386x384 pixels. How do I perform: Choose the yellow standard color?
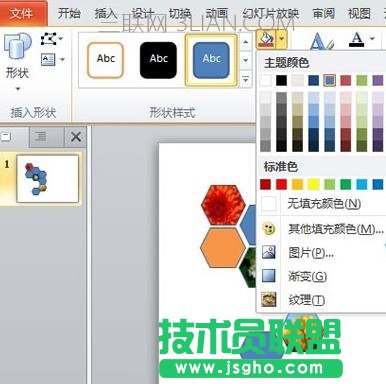pyautogui.click(x=313, y=184)
